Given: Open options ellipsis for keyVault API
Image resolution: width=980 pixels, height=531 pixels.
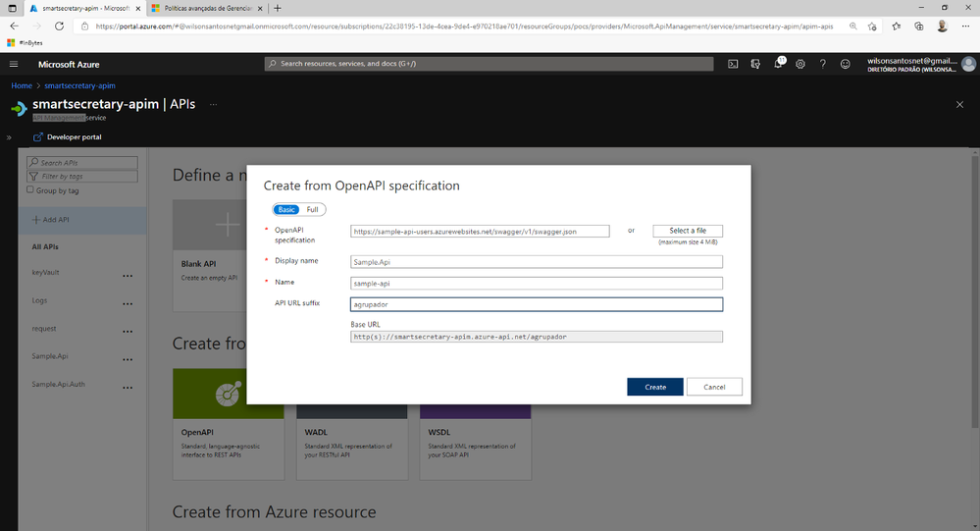Looking at the screenshot, I should [x=128, y=276].
